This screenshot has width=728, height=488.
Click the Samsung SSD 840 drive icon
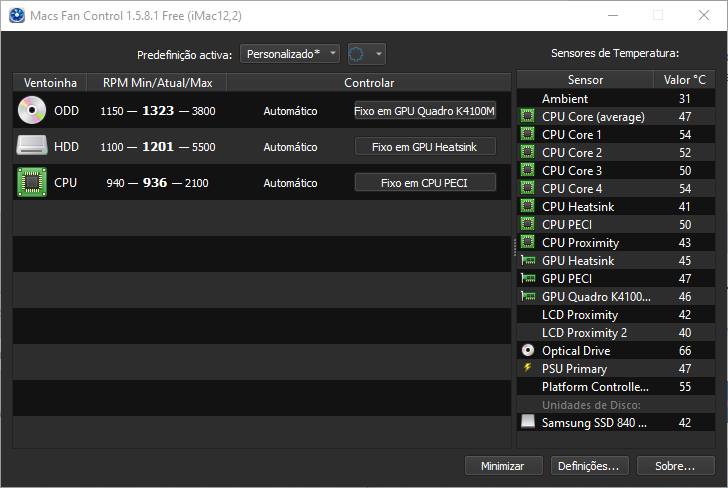[528, 421]
